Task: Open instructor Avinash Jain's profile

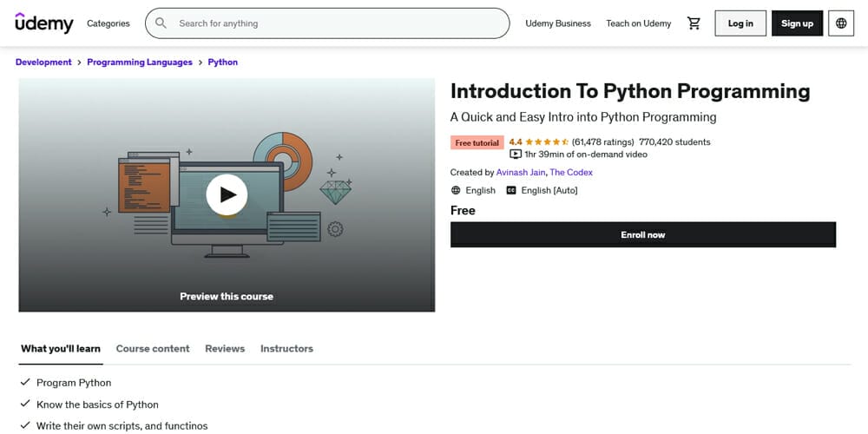Action: click(x=521, y=173)
